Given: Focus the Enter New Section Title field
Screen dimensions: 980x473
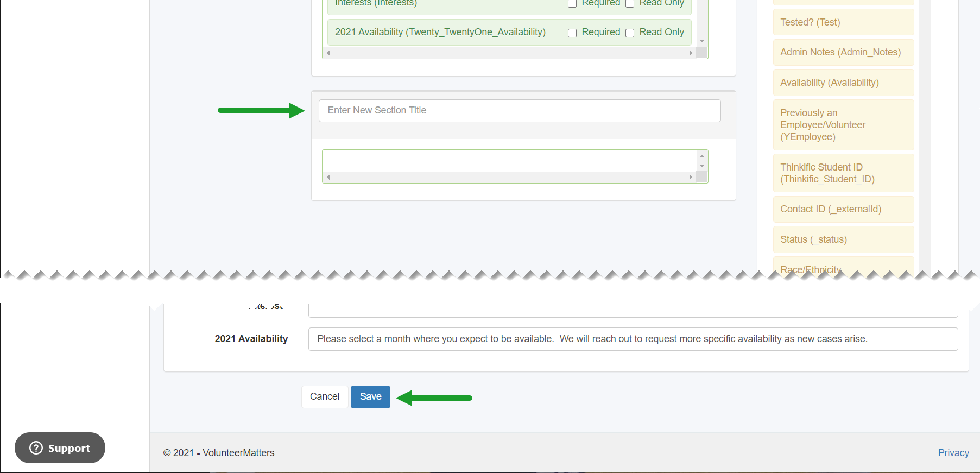Looking at the screenshot, I should tap(520, 111).
